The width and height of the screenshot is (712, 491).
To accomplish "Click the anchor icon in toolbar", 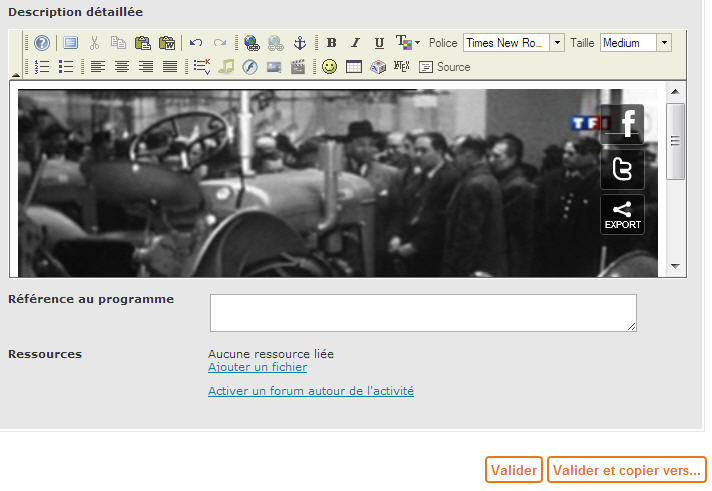I will pos(299,43).
